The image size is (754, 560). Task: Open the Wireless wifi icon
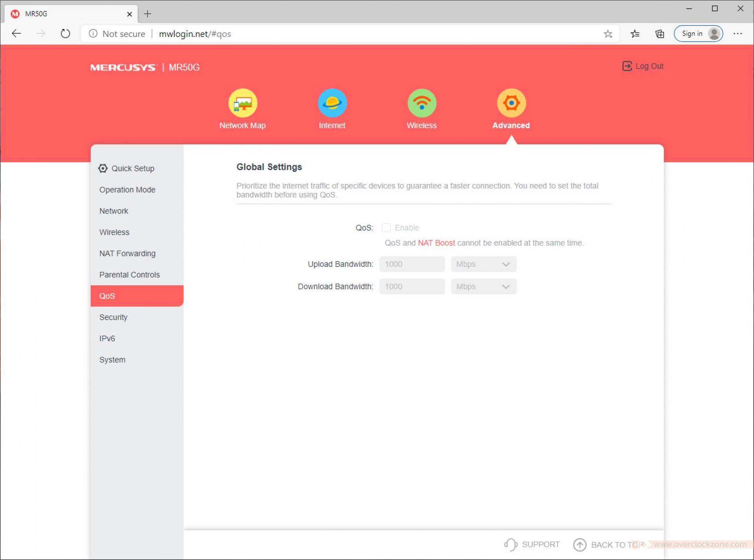click(422, 103)
